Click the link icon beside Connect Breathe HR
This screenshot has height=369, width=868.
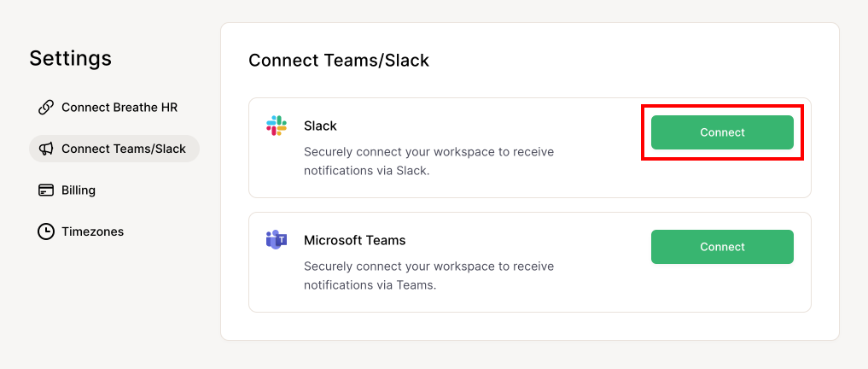click(46, 108)
